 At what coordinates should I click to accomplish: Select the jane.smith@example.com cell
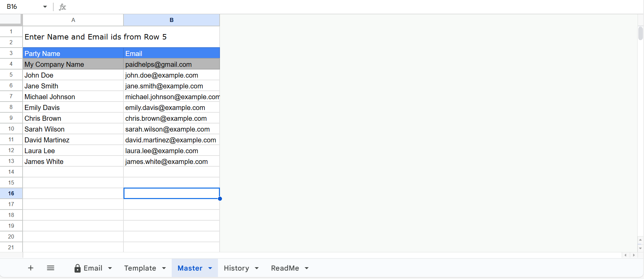172,86
